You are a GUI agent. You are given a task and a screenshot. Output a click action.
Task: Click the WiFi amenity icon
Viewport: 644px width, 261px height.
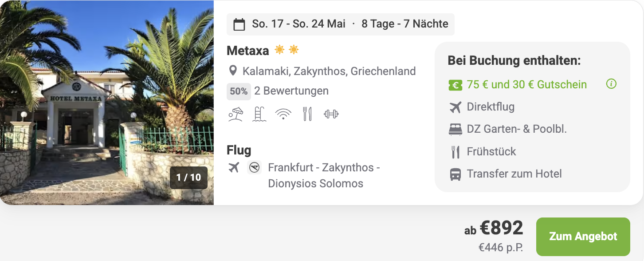(x=283, y=114)
